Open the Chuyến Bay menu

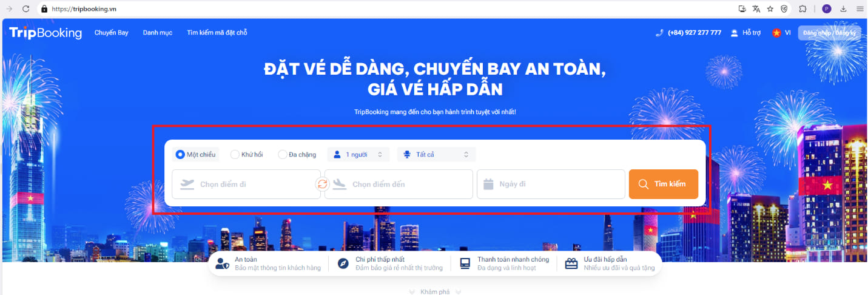click(111, 33)
